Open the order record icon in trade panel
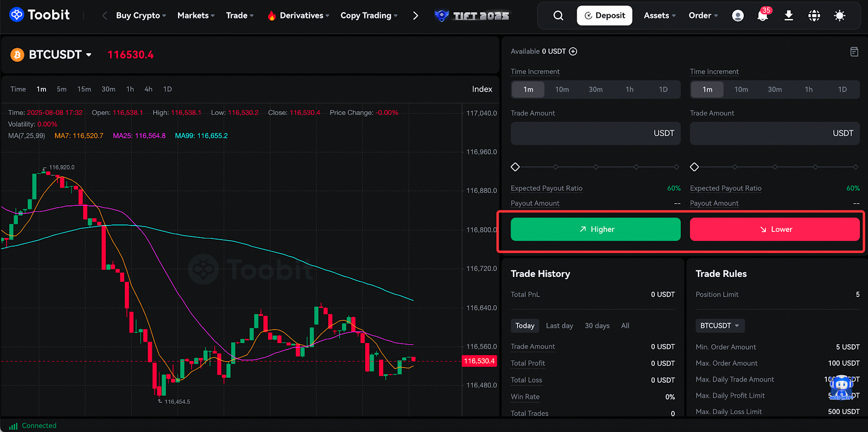The height and width of the screenshot is (432, 868). tap(854, 51)
